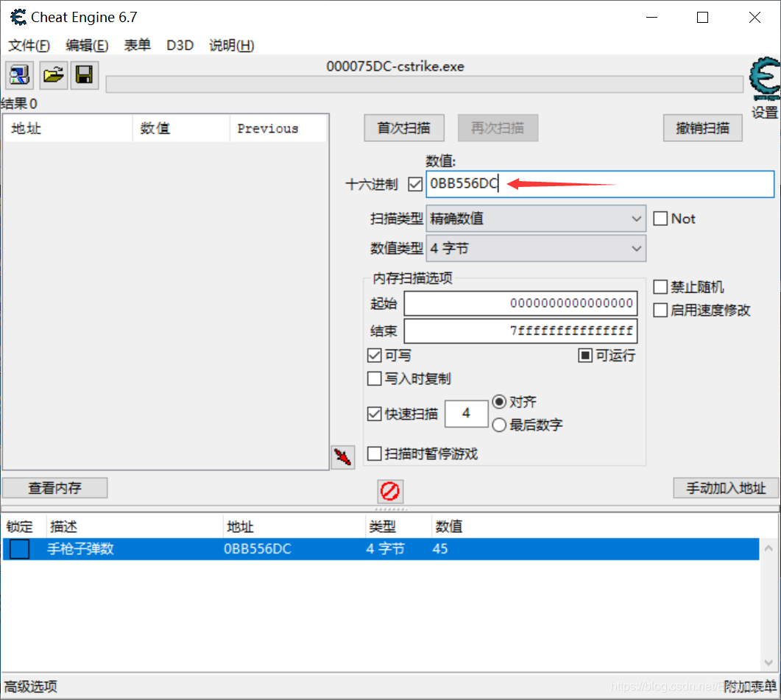Click the red arrow add-address icon
Viewport: 781px width, 700px height.
click(x=343, y=457)
